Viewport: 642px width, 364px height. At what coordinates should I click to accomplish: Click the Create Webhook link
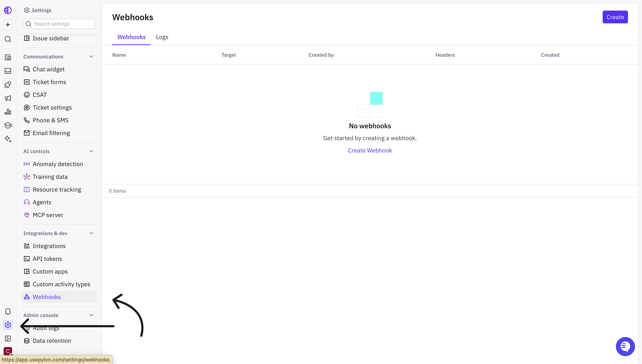pos(370,151)
